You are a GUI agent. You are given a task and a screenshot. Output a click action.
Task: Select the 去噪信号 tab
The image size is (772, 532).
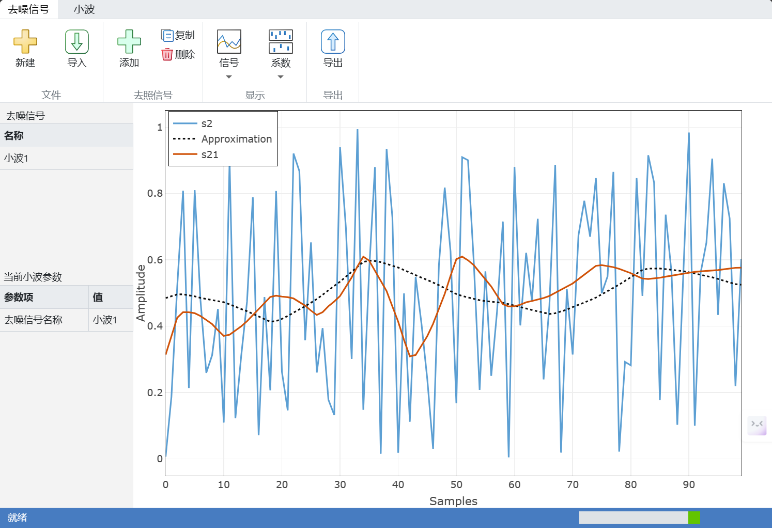point(28,9)
